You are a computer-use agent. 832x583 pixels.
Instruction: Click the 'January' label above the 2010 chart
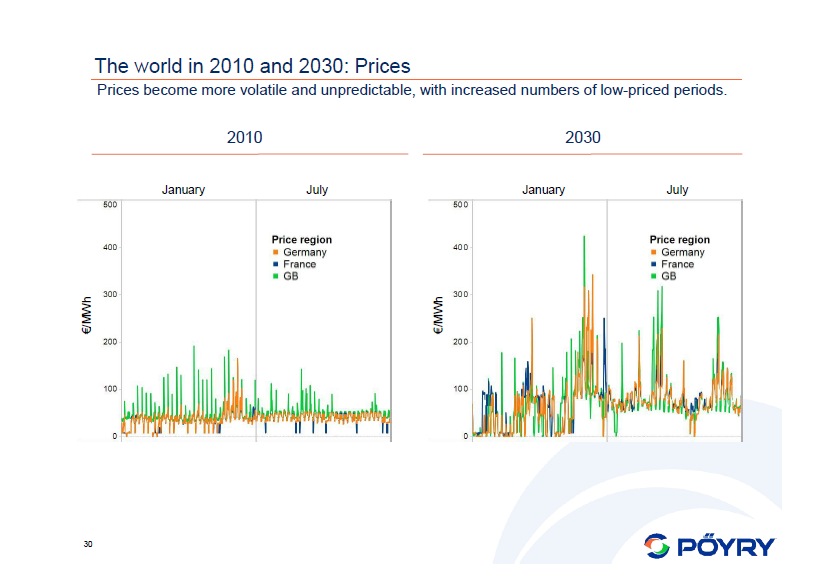click(x=183, y=190)
